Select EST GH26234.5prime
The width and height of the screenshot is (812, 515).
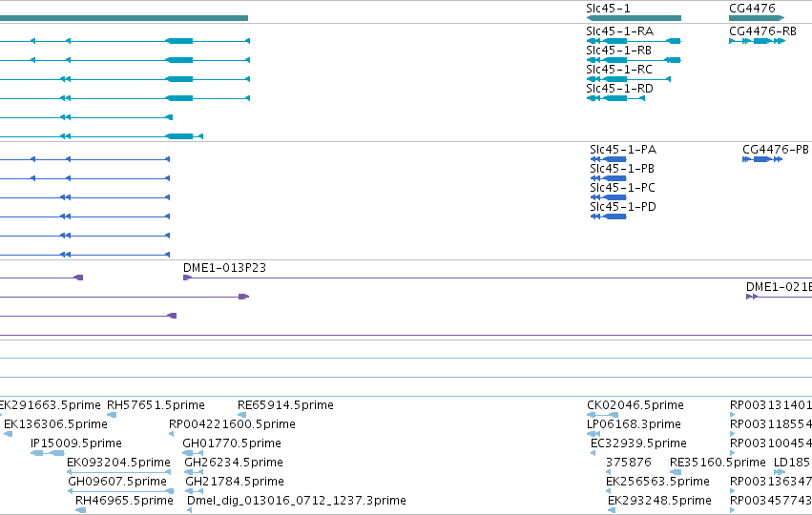point(234,463)
